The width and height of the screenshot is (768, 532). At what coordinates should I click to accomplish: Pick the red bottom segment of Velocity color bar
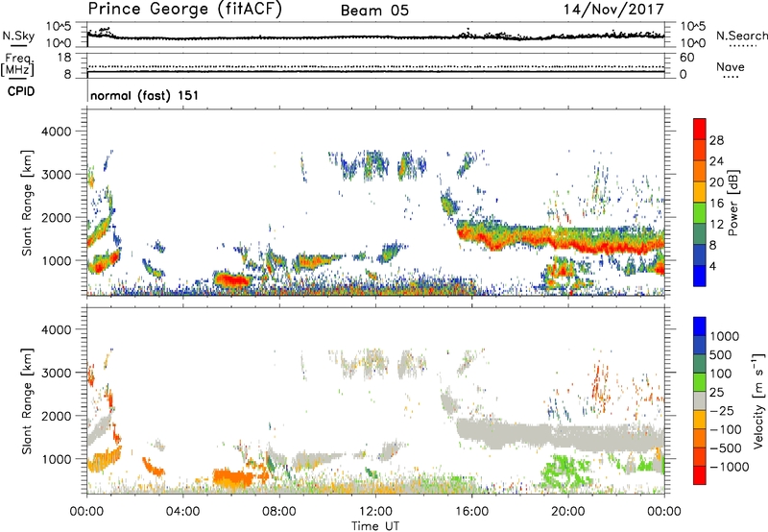coord(700,475)
